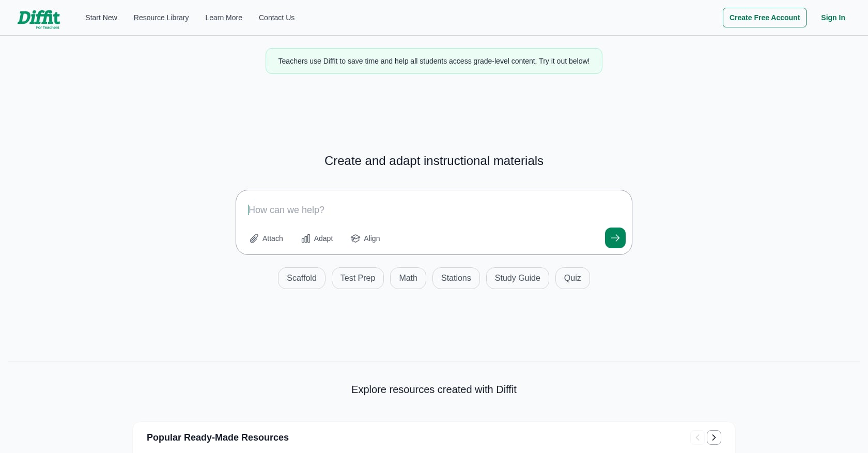Image resolution: width=868 pixels, height=453 pixels.
Task: Open the Learn More menu item
Action: (224, 18)
